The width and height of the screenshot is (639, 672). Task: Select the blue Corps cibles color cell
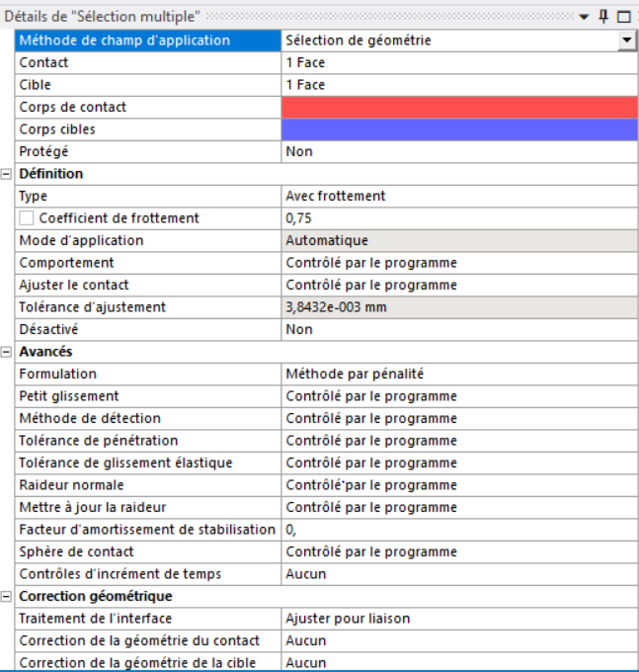pyautogui.click(x=459, y=129)
